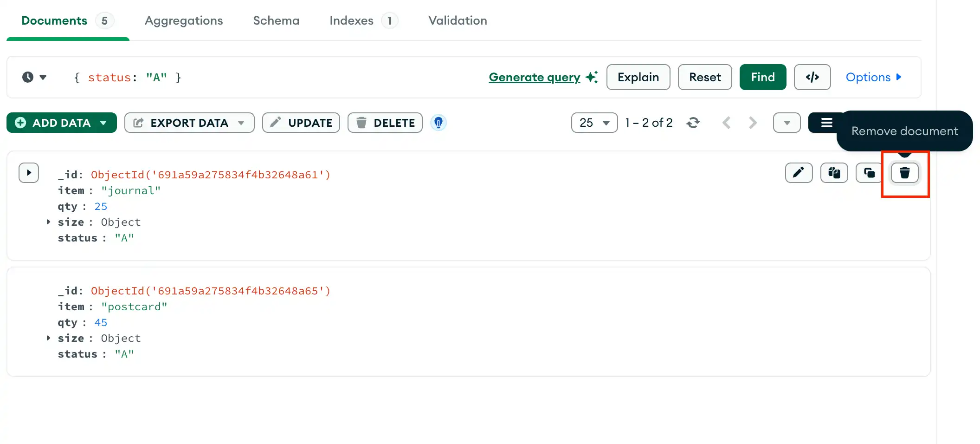Expand the first document using the triangle arrow
Viewport: 980px width, 444px height.
[x=29, y=172]
